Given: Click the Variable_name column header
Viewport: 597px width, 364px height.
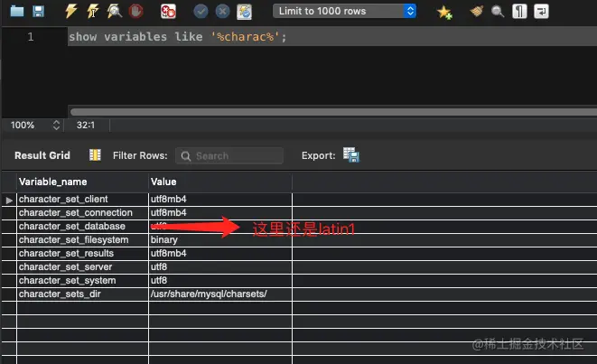Looking at the screenshot, I should tap(82, 182).
